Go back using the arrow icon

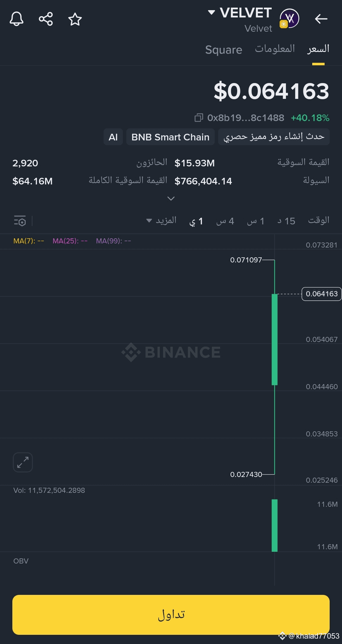(x=321, y=19)
